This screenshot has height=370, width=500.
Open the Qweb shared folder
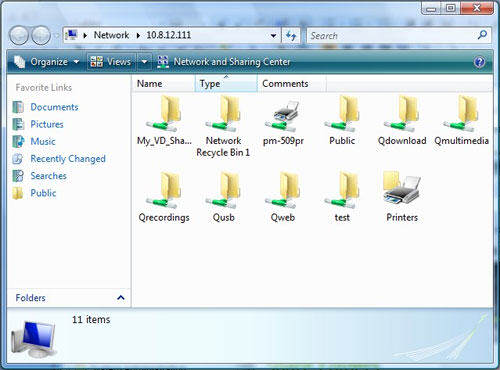tap(283, 197)
